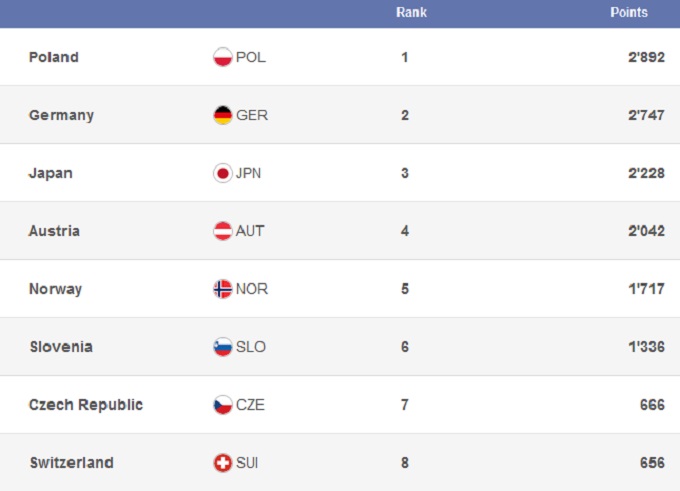Click the Austria flag icon

(223, 231)
